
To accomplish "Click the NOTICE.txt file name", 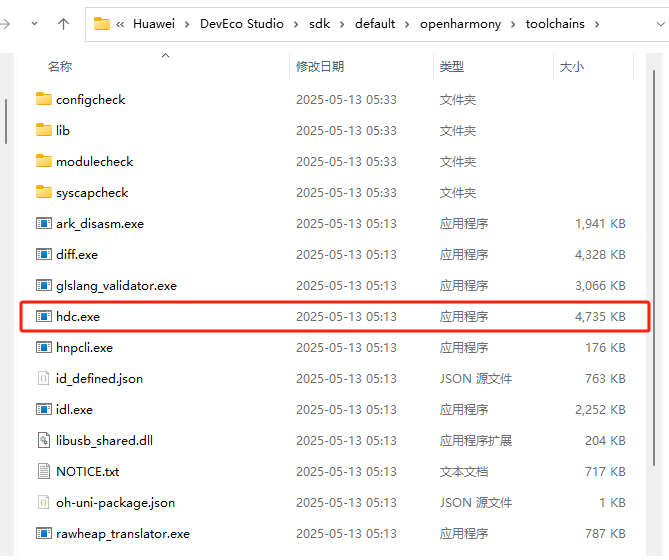I will pyautogui.click(x=87, y=471).
